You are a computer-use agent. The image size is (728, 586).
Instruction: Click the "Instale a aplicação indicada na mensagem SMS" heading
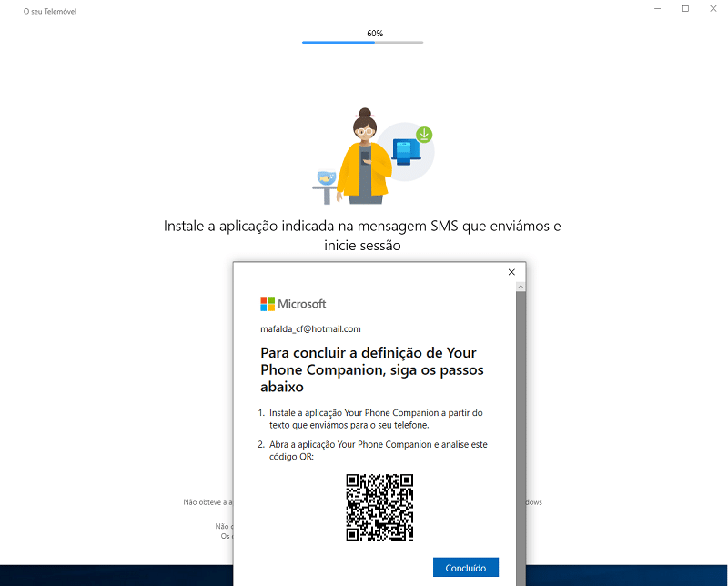click(362, 236)
